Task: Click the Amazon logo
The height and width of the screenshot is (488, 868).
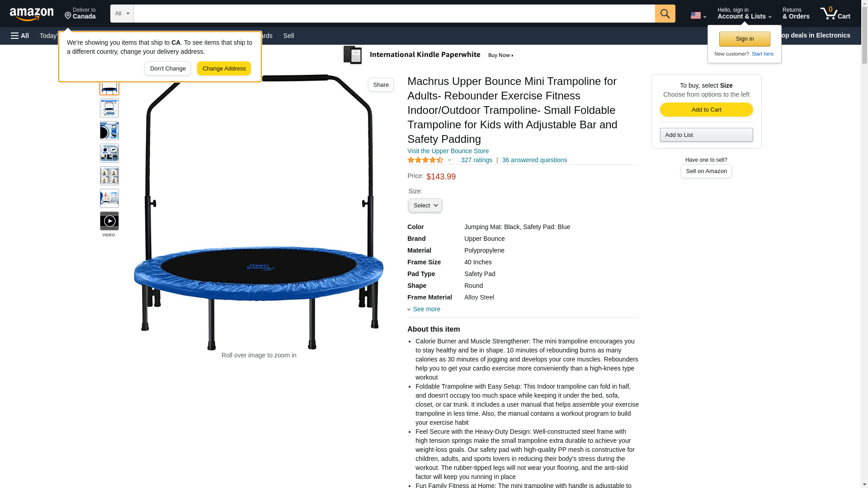Action: point(32,14)
